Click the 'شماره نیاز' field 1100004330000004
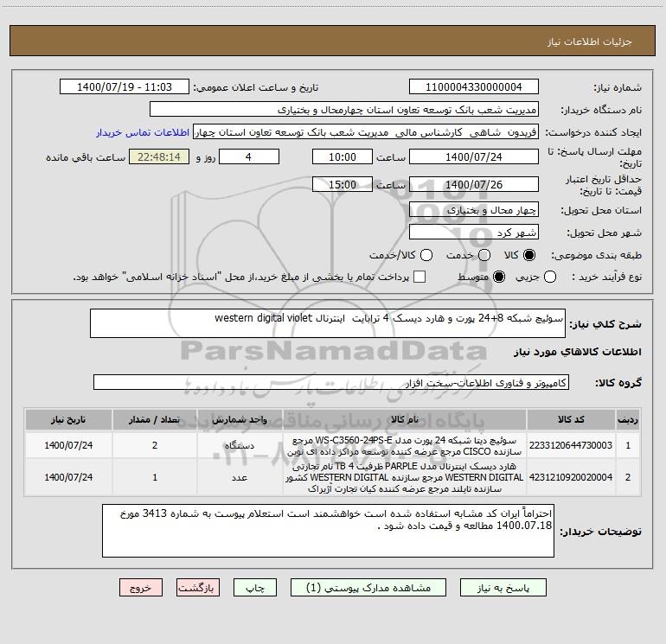The height and width of the screenshot is (644, 666). coord(474,87)
